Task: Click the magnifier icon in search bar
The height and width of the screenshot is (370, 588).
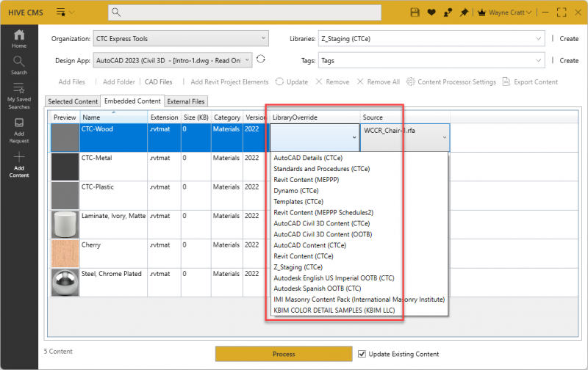Action: point(116,12)
